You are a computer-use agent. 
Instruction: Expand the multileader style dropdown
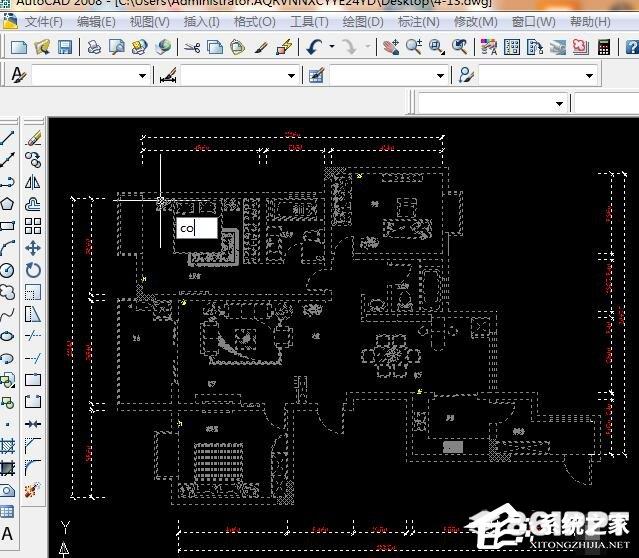click(x=589, y=76)
